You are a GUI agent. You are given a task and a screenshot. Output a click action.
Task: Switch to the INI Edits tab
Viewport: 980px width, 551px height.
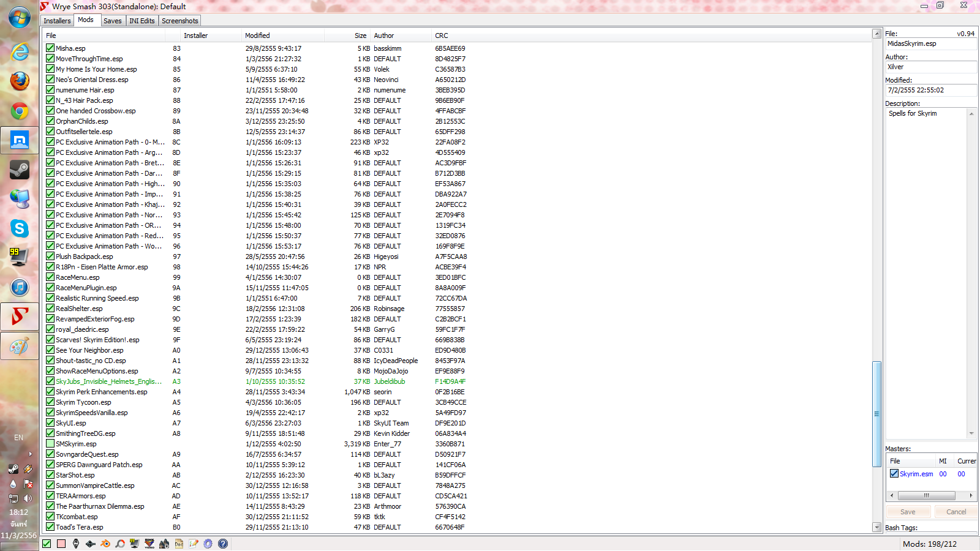click(x=142, y=21)
